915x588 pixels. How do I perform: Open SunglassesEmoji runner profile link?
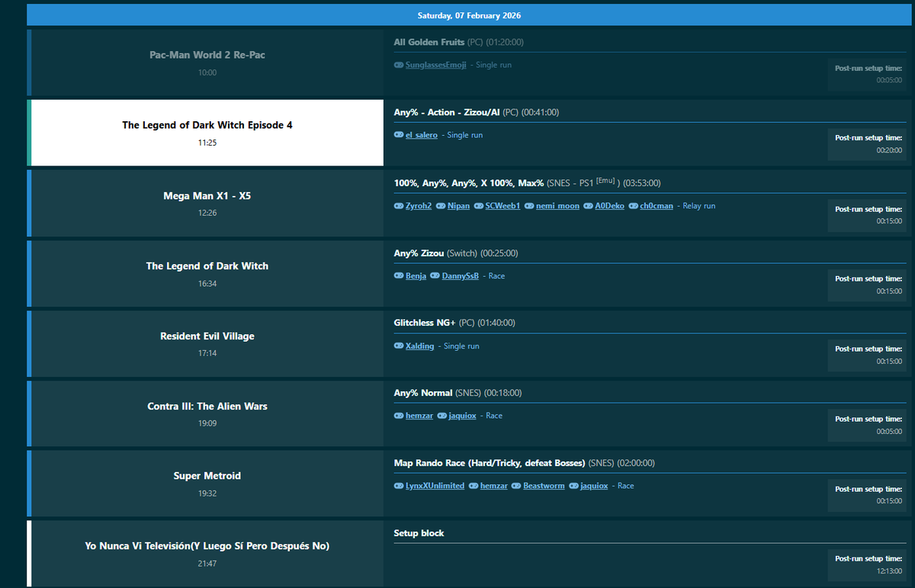pyautogui.click(x=435, y=65)
